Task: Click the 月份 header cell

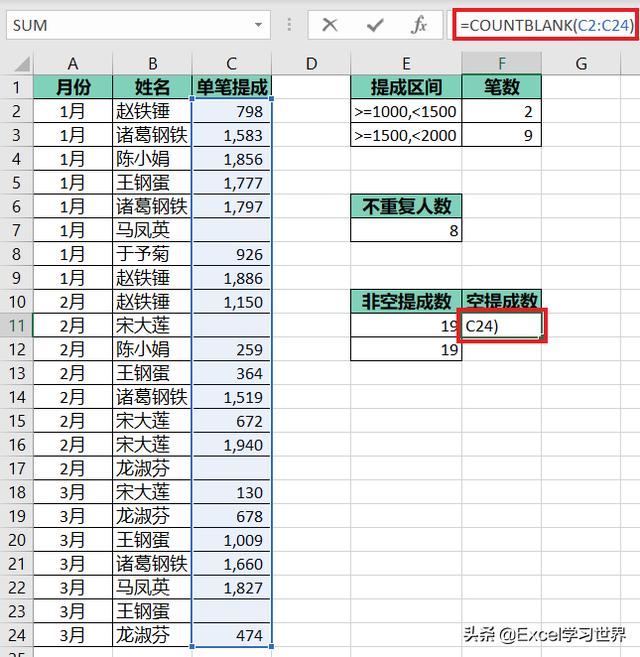Action: [73, 87]
